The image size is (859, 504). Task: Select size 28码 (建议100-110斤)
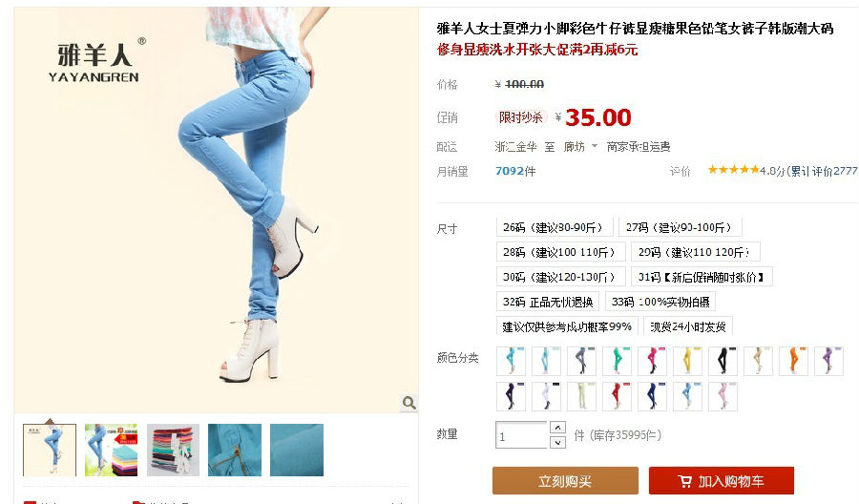coord(560,251)
